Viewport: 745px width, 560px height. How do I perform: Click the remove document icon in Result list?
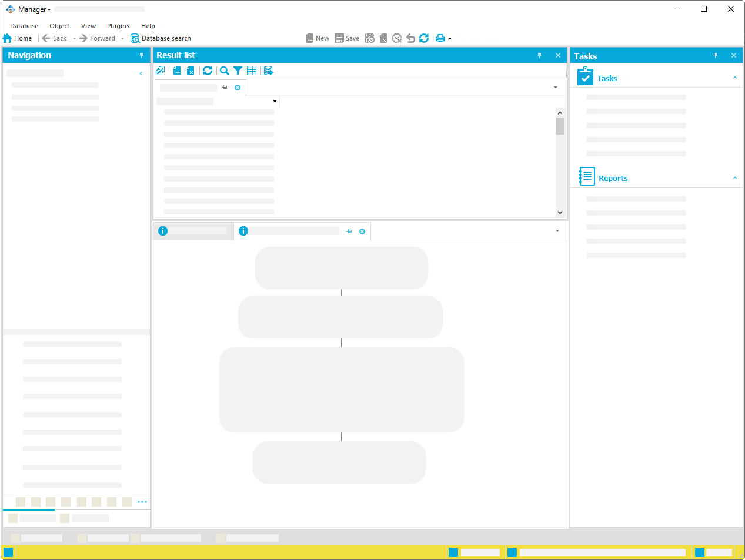tap(191, 71)
